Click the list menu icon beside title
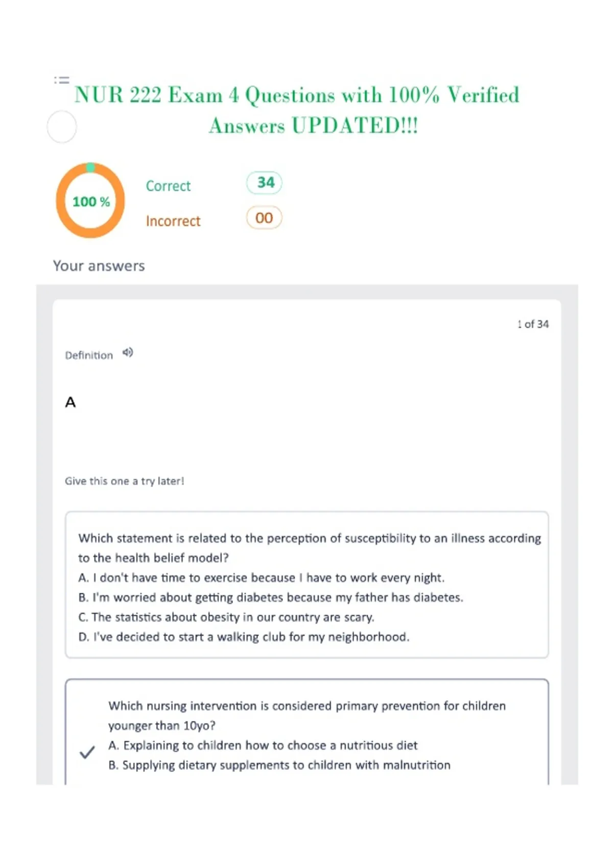Image resolution: width=613 pixels, height=868 pixels. (x=62, y=80)
